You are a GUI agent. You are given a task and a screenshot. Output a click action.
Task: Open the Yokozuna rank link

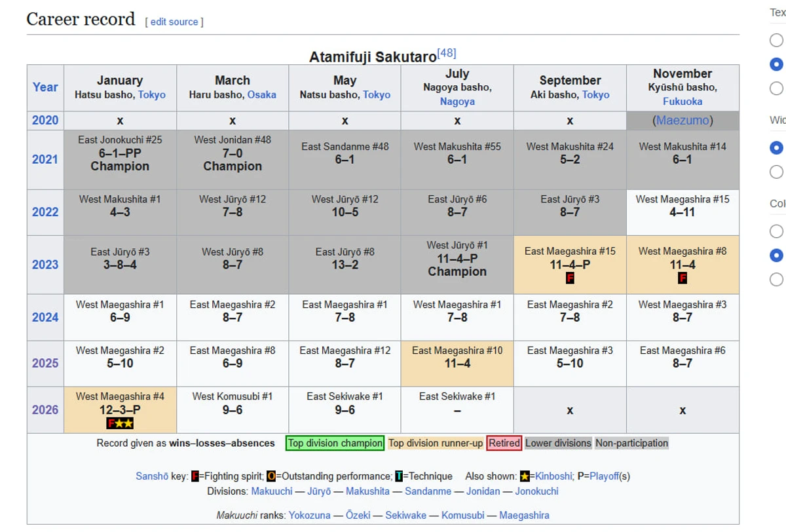(310, 516)
